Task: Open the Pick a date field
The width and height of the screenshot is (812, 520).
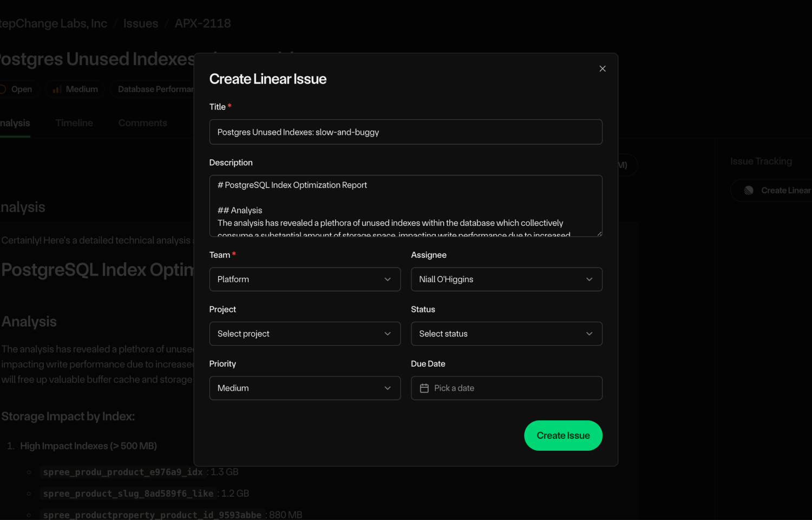Action: [507, 388]
